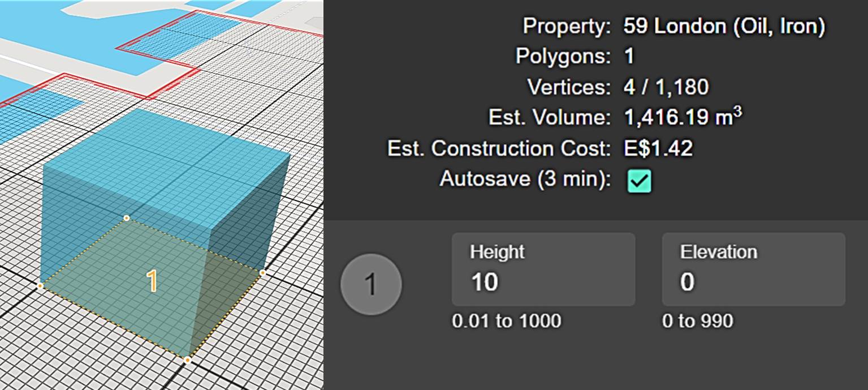This screenshot has width=868, height=390.
Task: Click the construction cost value E$1.42
Action: pyautogui.click(x=658, y=148)
